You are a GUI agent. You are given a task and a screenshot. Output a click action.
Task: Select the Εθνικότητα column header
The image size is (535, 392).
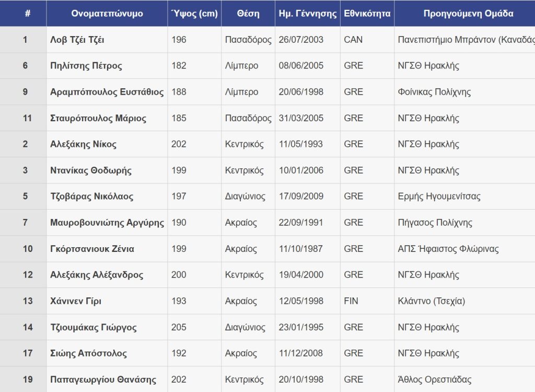point(367,14)
